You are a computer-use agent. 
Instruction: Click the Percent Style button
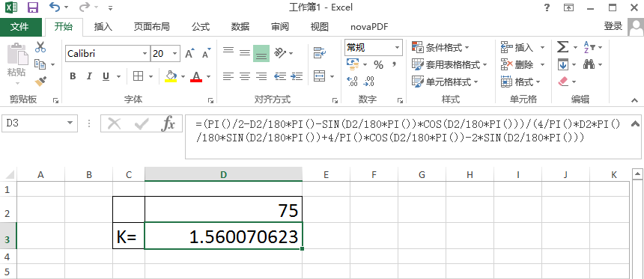(x=378, y=65)
